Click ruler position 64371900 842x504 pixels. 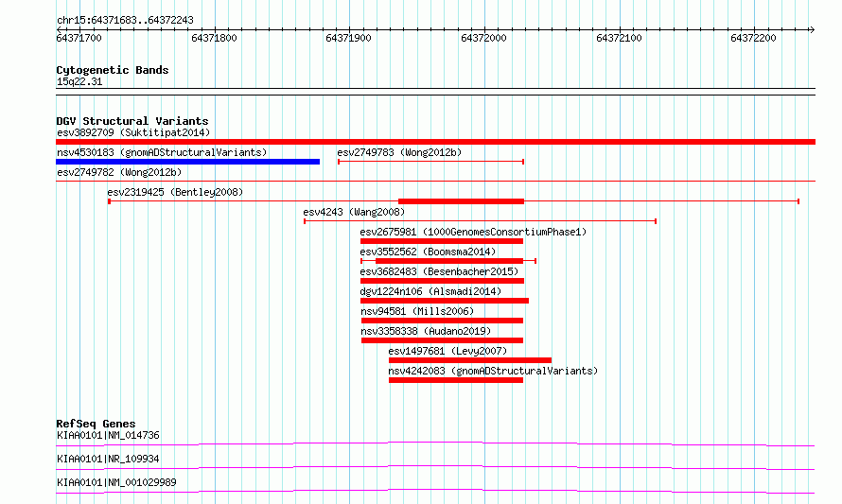click(348, 38)
